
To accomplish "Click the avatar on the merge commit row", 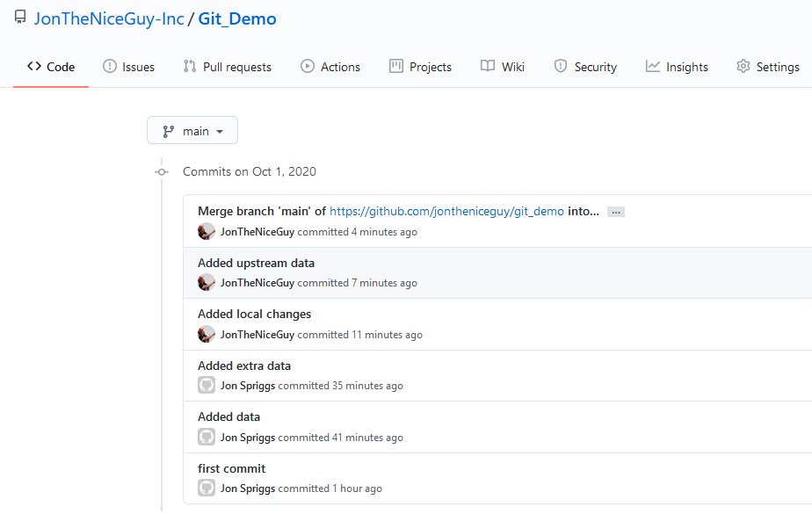I will (207, 231).
